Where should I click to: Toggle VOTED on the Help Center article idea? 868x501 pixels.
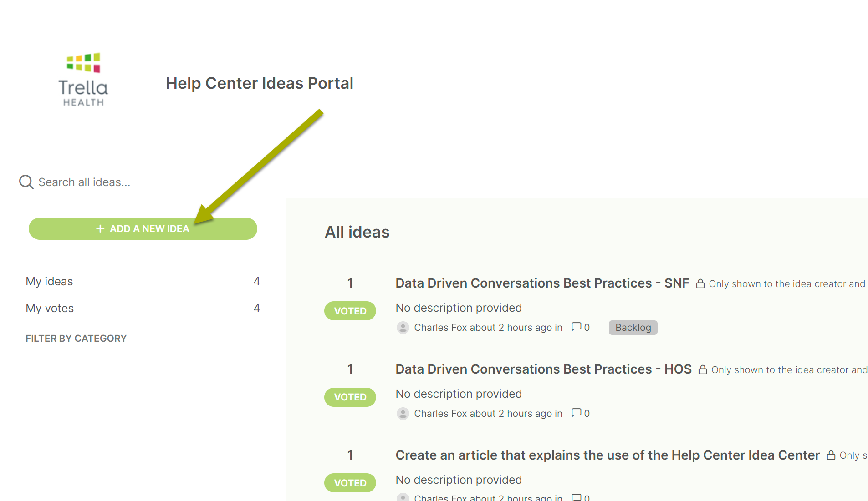(350, 483)
